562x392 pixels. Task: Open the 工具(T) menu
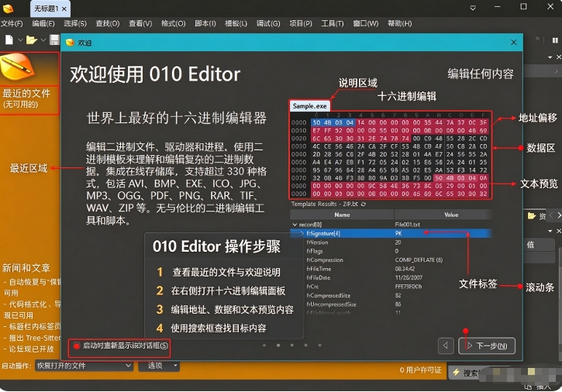333,24
